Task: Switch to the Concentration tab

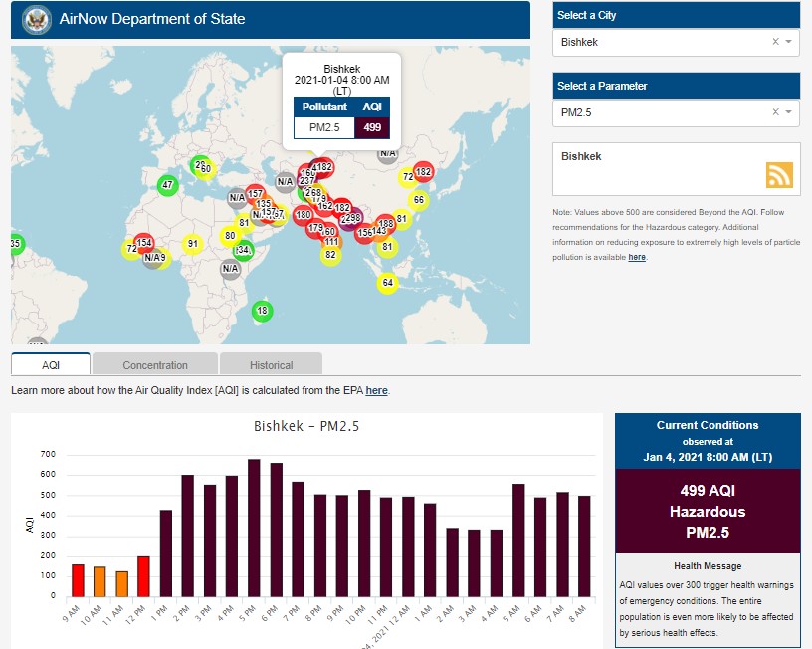Action: click(x=154, y=364)
